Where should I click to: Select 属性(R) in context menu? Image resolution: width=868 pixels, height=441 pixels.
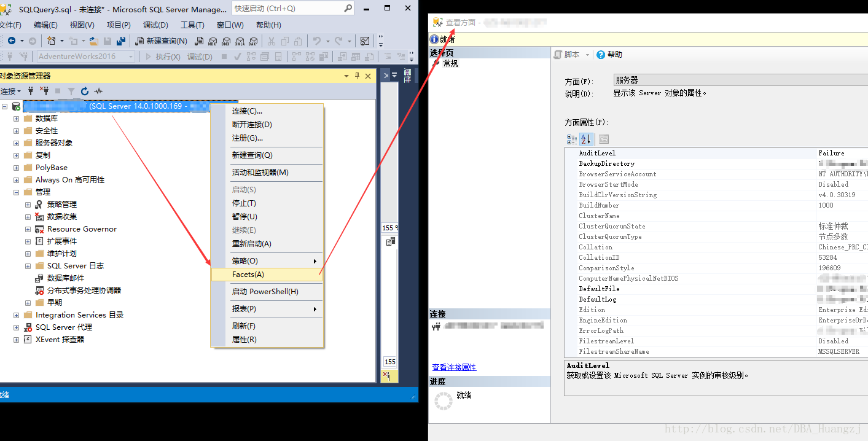coord(267,340)
